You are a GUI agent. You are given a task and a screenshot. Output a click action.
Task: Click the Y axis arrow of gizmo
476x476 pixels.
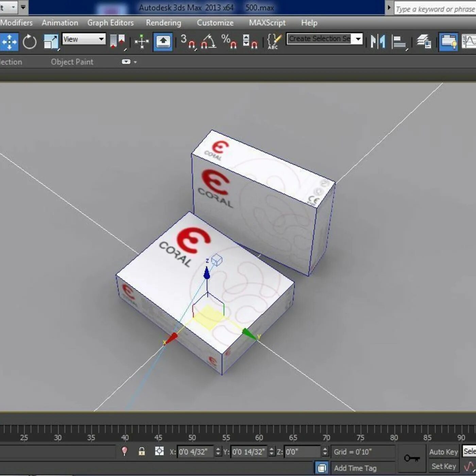point(249,334)
